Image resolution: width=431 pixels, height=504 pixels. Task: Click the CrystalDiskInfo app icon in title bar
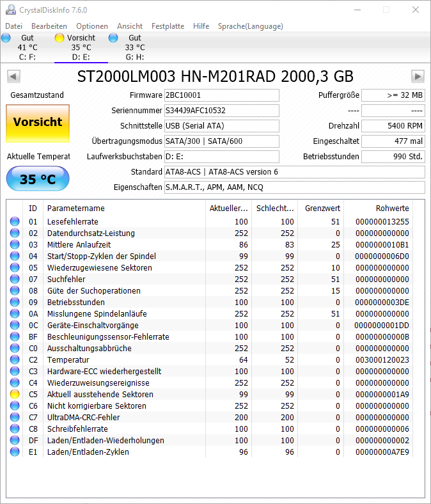click(x=11, y=10)
